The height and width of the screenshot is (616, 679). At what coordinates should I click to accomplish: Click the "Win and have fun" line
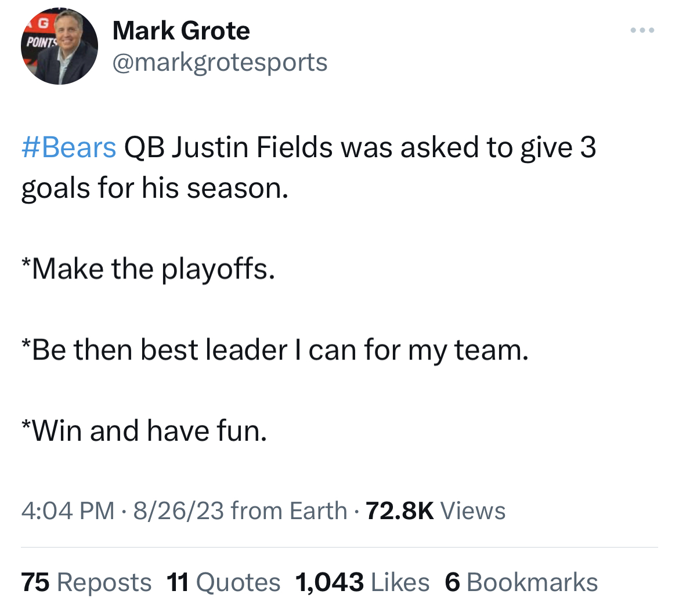click(x=144, y=431)
